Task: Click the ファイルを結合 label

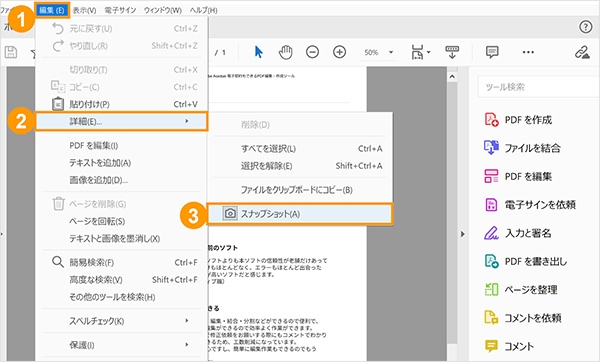Action: pos(533,148)
